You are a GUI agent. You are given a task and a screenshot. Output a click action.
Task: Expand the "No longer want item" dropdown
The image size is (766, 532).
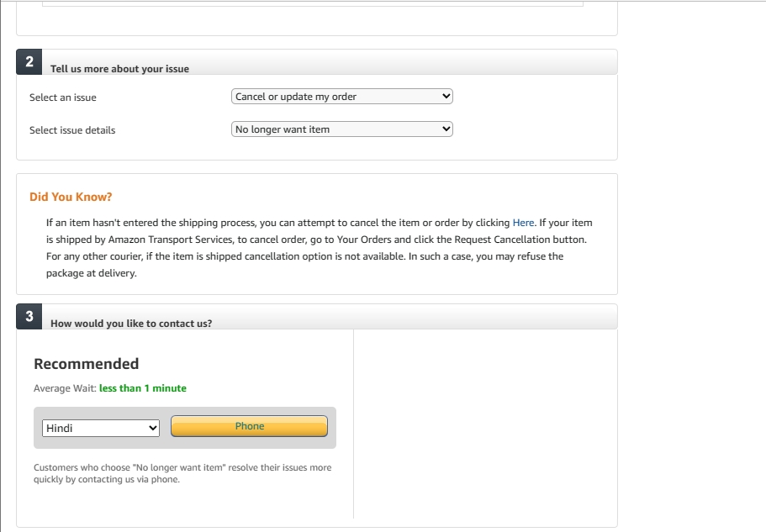(341, 129)
